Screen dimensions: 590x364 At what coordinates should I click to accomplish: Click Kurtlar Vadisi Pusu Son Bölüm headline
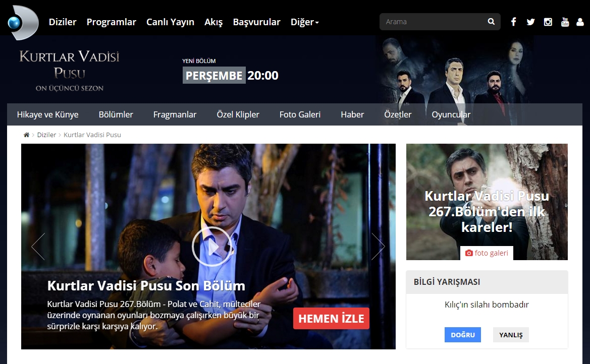[146, 286]
